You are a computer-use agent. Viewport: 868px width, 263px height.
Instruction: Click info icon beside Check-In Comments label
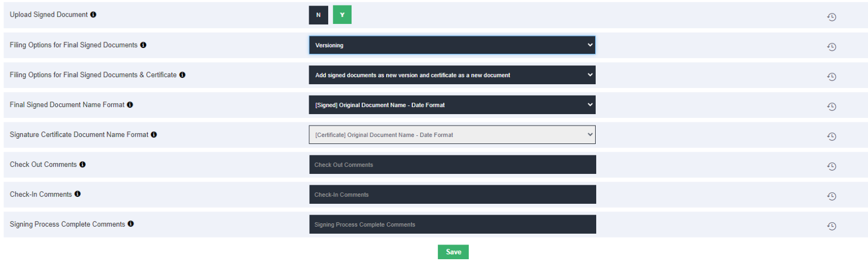point(78,194)
